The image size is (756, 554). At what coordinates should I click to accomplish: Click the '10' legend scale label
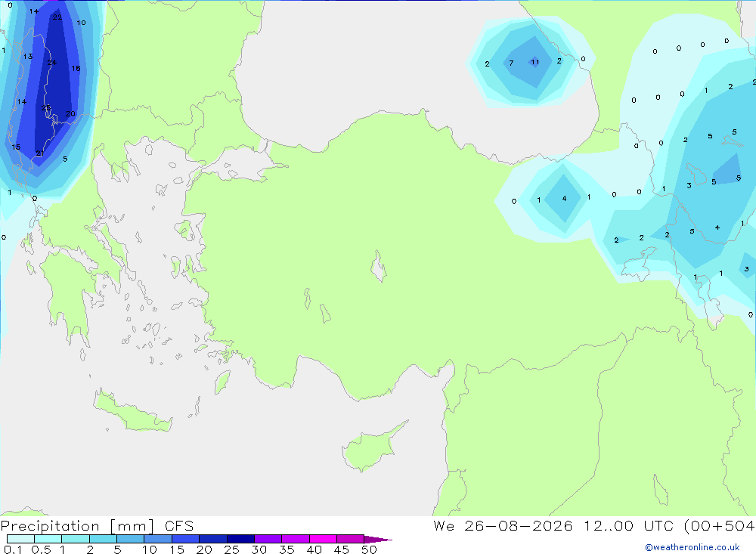[150, 549]
